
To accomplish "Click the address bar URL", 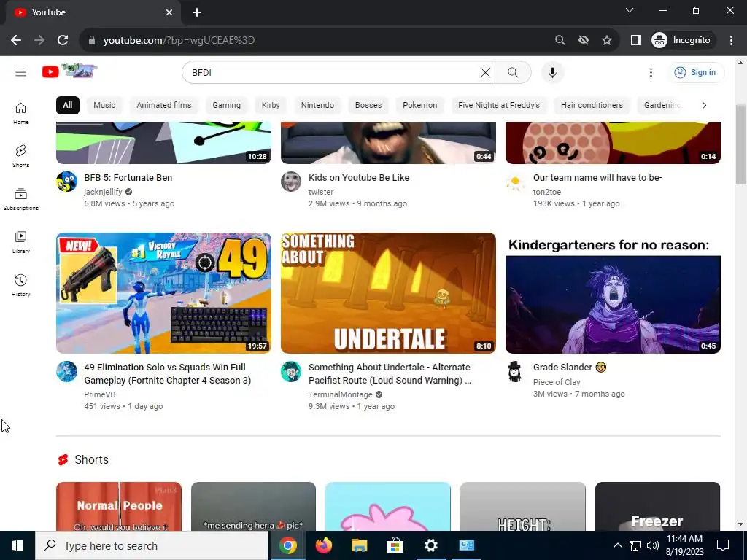I will point(179,41).
